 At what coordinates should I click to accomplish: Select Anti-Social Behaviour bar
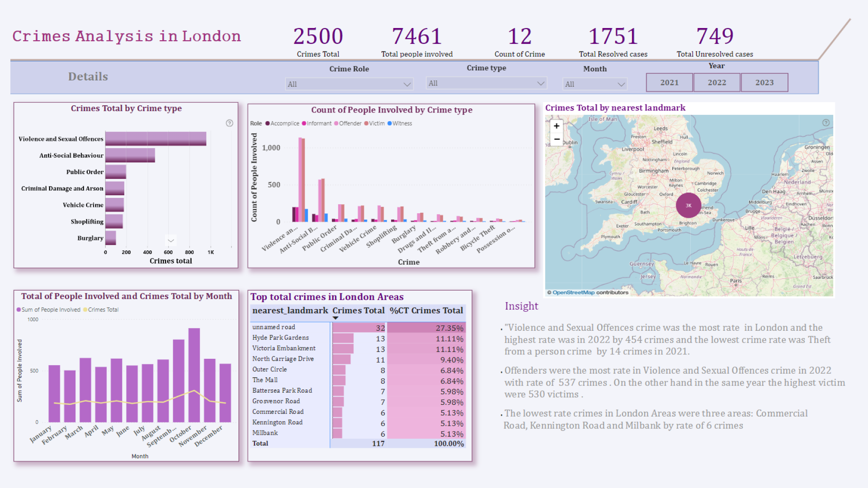(x=130, y=155)
